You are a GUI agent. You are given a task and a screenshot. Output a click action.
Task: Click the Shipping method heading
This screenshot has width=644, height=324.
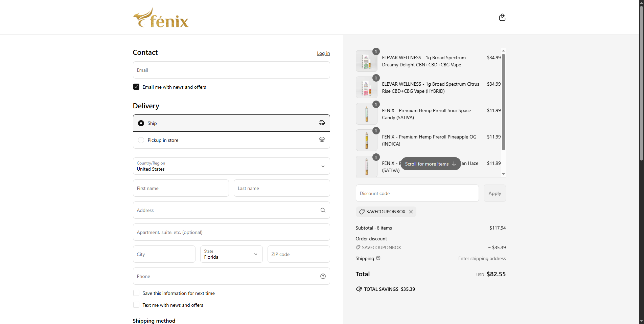(x=154, y=321)
